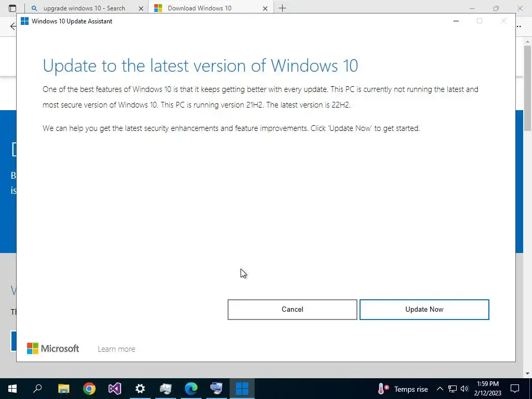Open taskbar search
Screen dimensions: 532x399
point(37,389)
